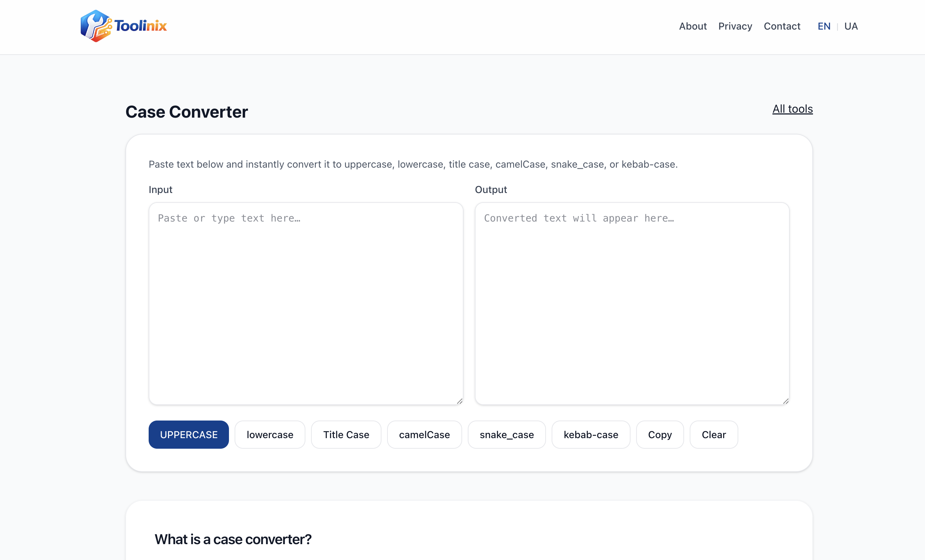Click the Toolinix brand name text

coord(141,26)
